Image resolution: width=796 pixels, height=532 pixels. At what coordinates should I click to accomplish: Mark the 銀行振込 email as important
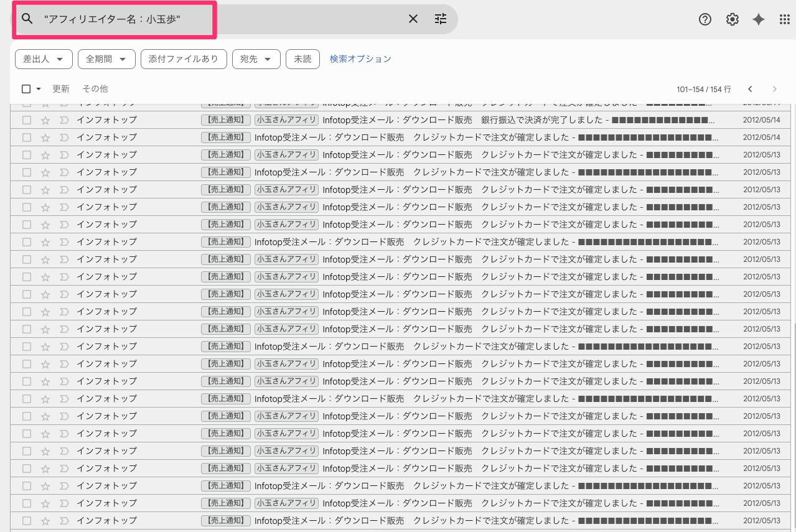point(63,120)
